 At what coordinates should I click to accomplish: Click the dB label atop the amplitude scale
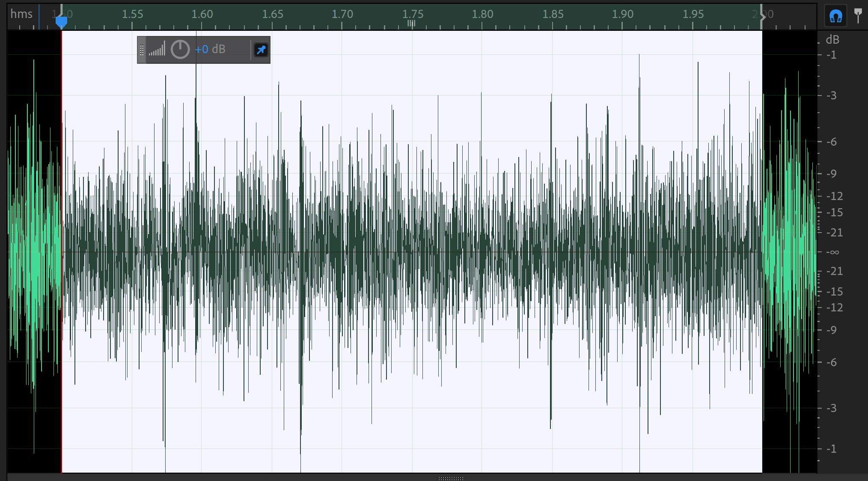click(832, 40)
